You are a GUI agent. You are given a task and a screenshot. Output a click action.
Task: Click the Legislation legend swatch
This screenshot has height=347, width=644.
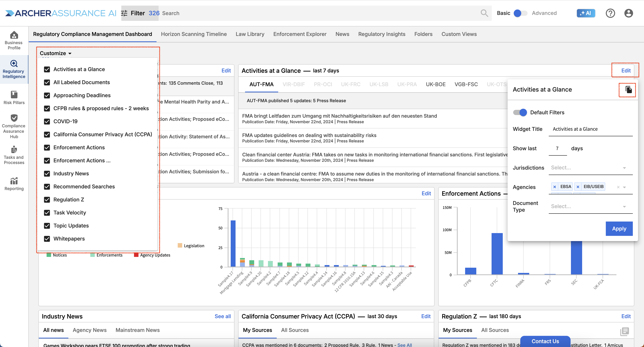coord(180,246)
